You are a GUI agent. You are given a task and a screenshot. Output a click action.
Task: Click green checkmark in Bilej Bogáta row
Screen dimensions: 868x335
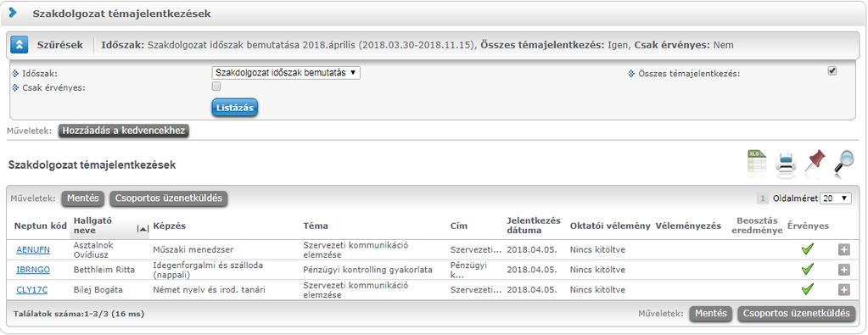(x=808, y=289)
